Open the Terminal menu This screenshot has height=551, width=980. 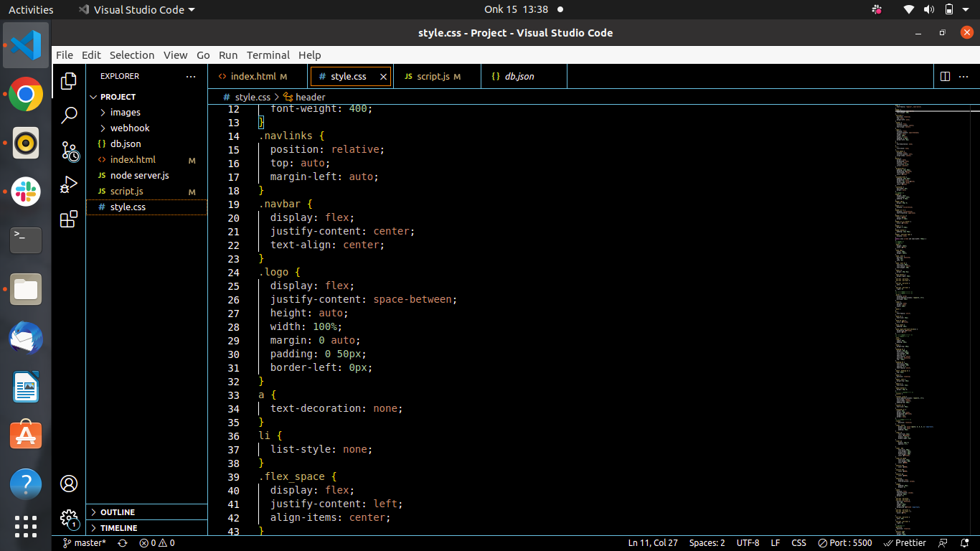pyautogui.click(x=268, y=55)
